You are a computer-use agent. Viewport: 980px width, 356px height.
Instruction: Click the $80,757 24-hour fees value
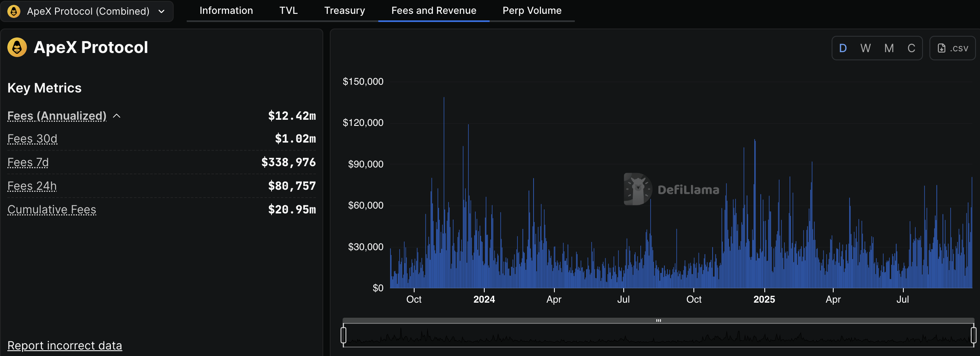pyautogui.click(x=292, y=186)
